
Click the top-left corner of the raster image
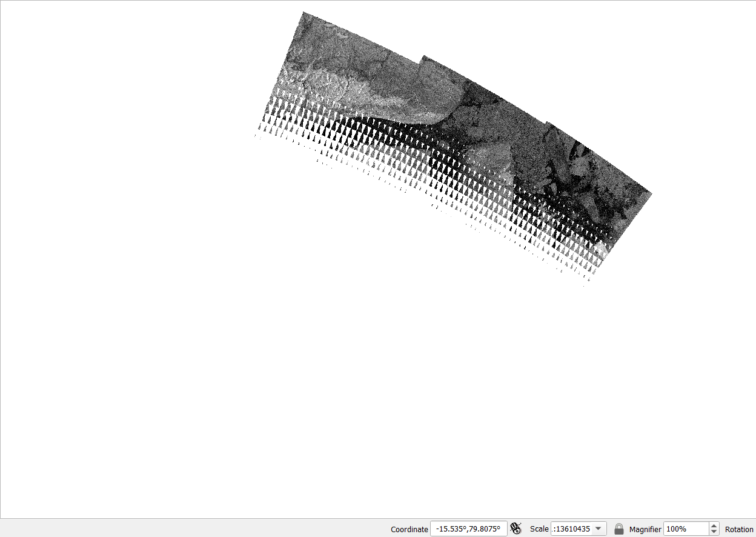[303, 13]
